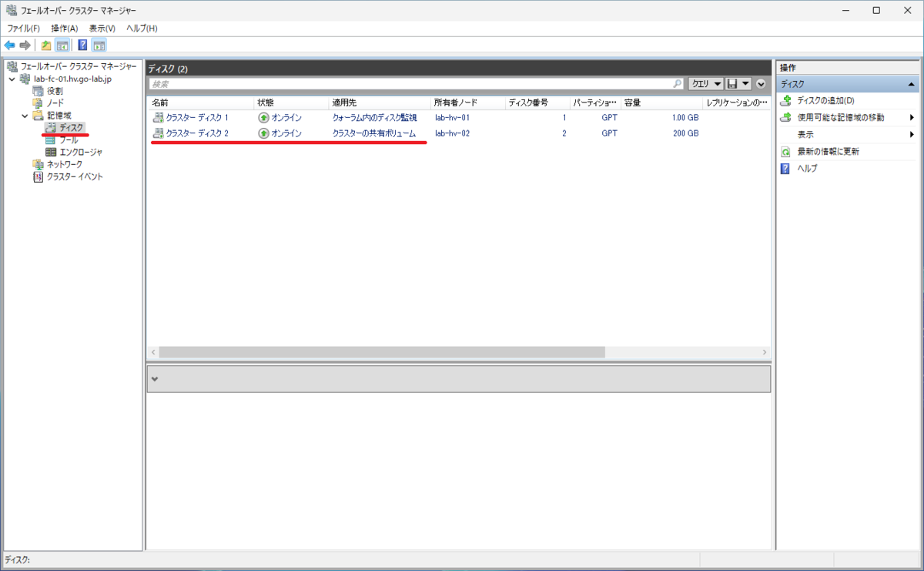The height and width of the screenshot is (571, 924).
Task: Open the ファイル(F) menu
Action: click(x=23, y=29)
